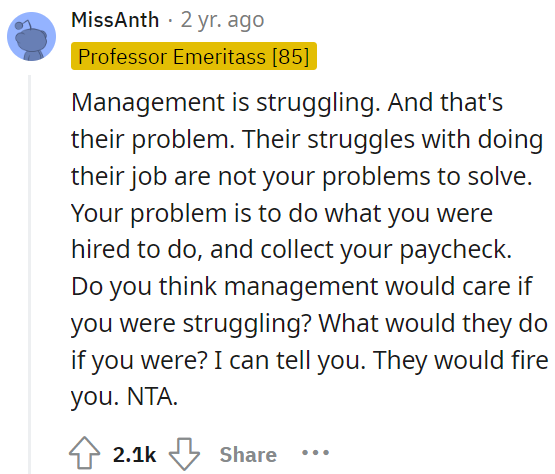The width and height of the screenshot is (555, 474).
Task: Click the 2.1k vote count
Action: coord(135,455)
